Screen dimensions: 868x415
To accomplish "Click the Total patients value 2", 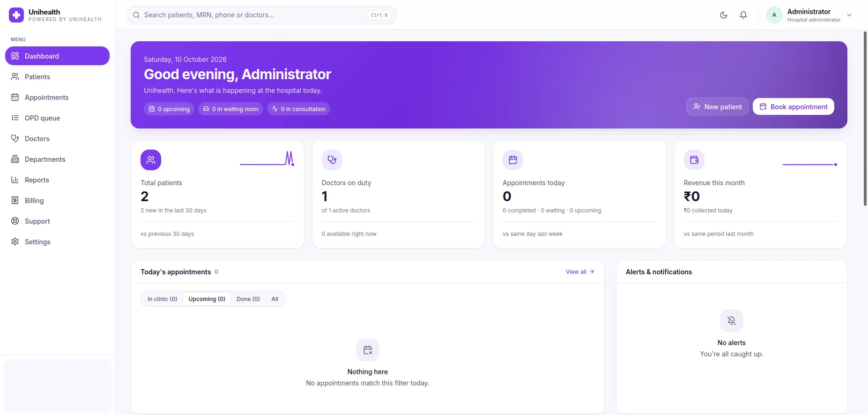I will (x=145, y=196).
